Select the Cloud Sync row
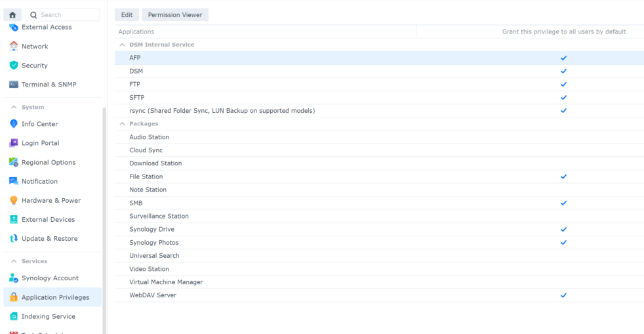This screenshot has height=334, width=644. [380, 150]
